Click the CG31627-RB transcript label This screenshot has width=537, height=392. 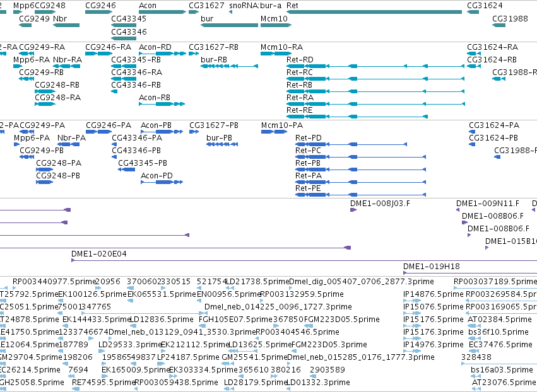pyautogui.click(x=213, y=47)
